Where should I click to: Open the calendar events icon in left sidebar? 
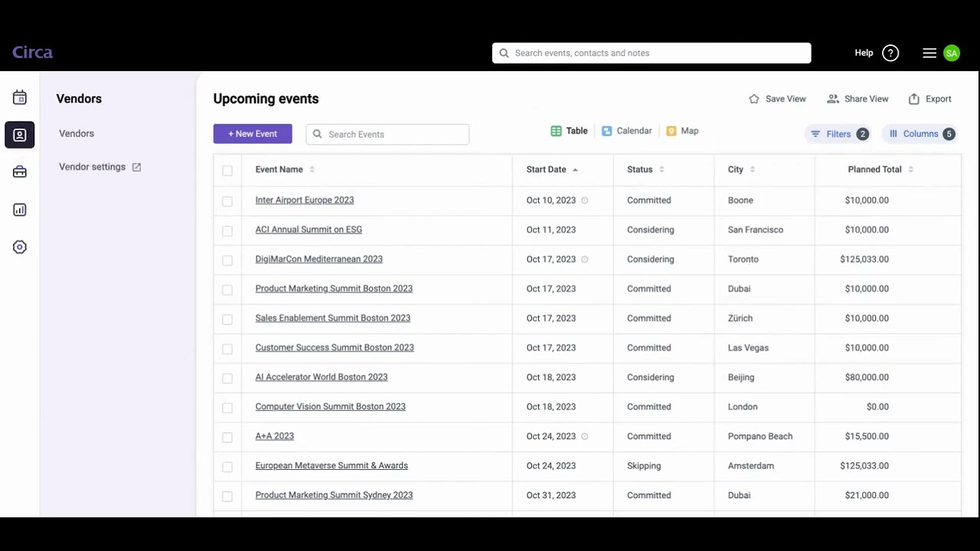(20, 97)
